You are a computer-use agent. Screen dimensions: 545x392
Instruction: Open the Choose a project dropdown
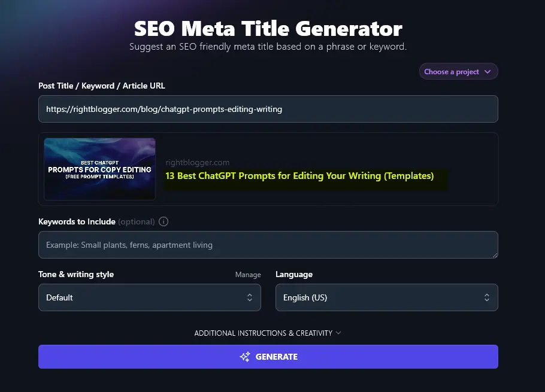pyautogui.click(x=458, y=72)
